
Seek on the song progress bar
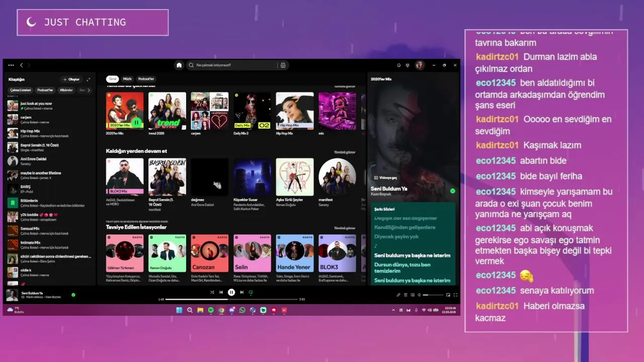pos(231,299)
